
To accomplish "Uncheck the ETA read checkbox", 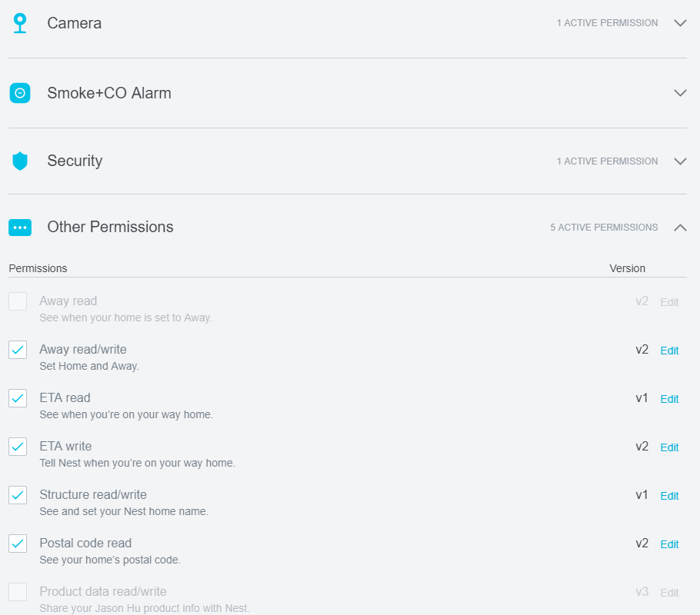I will [18, 398].
